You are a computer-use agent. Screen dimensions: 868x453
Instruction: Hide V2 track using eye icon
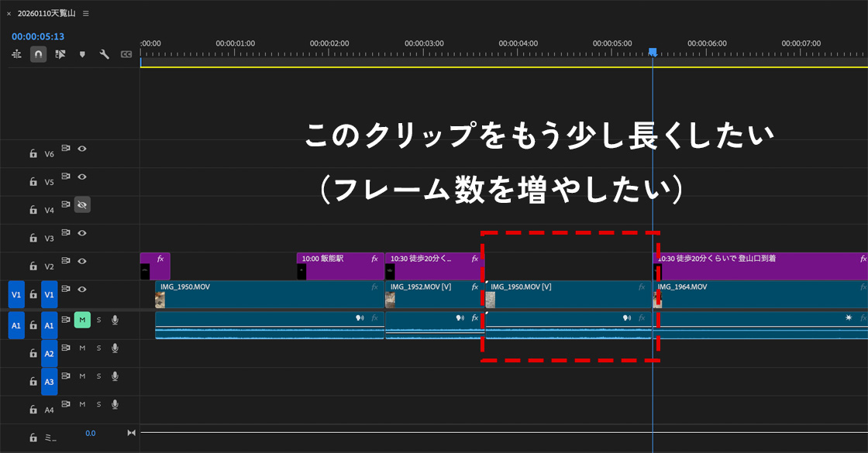[82, 261]
